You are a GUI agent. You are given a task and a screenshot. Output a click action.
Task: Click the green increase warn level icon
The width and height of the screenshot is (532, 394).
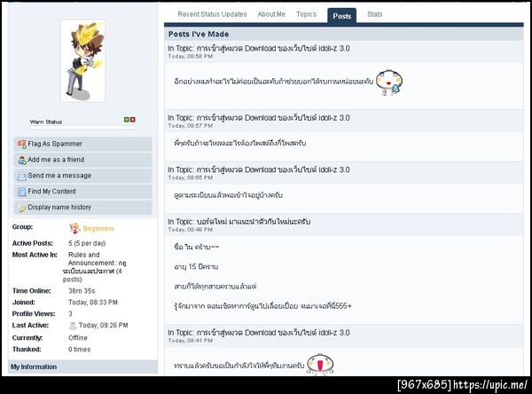(x=127, y=120)
